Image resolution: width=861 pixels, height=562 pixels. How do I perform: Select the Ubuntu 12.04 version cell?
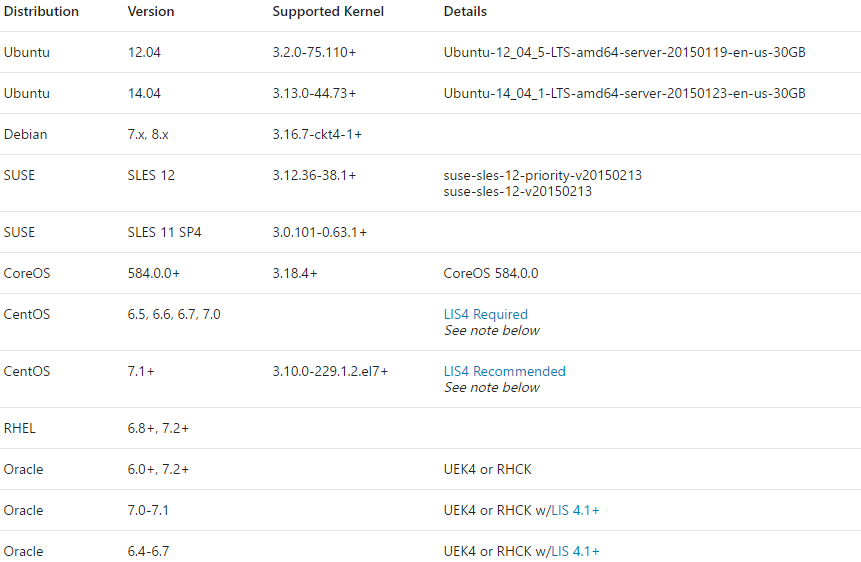point(144,52)
